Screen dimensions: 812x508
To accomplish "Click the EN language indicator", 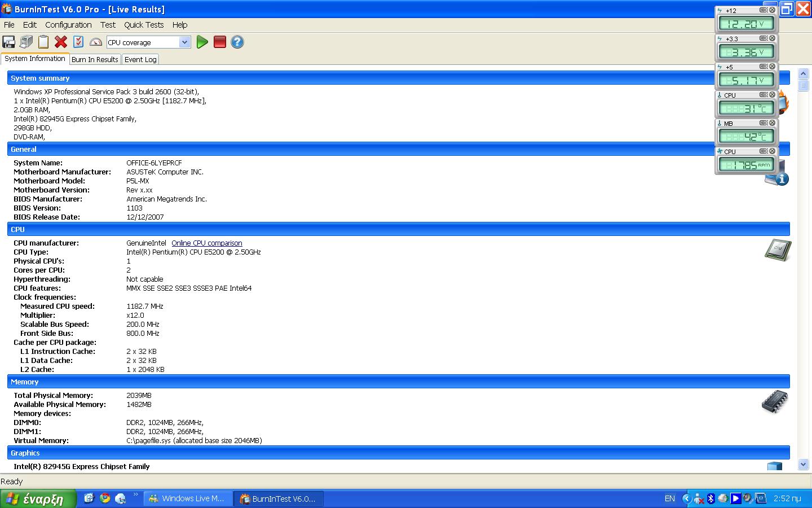I will click(670, 498).
